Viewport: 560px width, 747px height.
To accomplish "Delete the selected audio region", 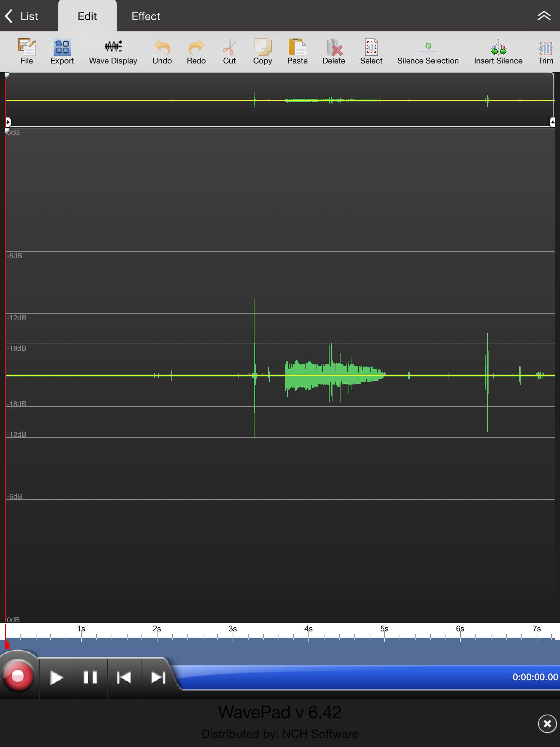I will tap(334, 51).
